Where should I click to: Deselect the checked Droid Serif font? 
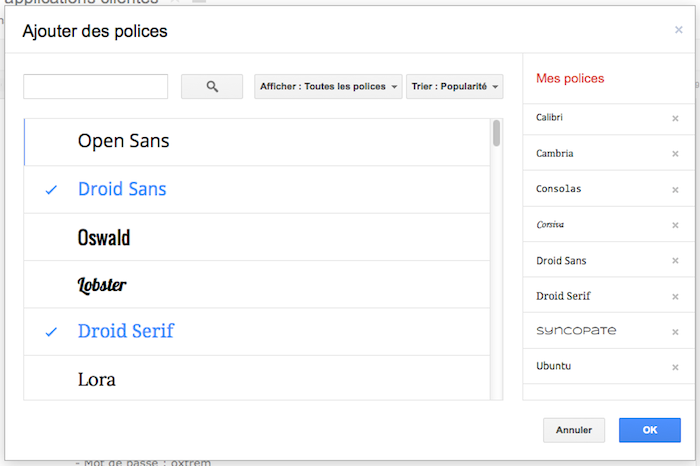(x=125, y=331)
